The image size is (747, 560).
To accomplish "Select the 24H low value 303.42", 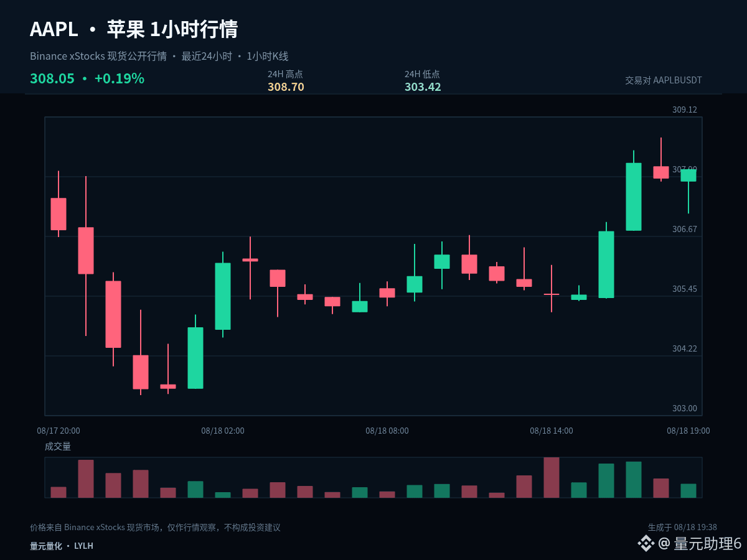I will pyautogui.click(x=423, y=87).
